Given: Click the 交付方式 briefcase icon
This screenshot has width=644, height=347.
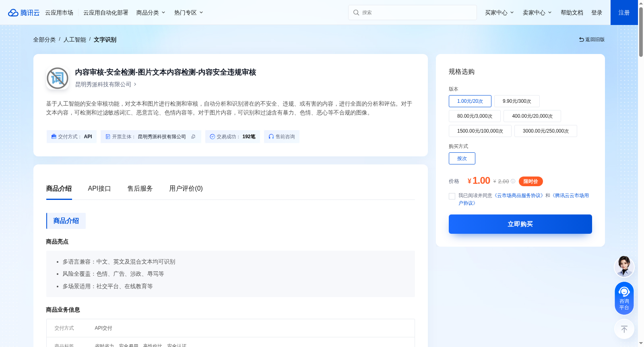Looking at the screenshot, I should pos(54,137).
